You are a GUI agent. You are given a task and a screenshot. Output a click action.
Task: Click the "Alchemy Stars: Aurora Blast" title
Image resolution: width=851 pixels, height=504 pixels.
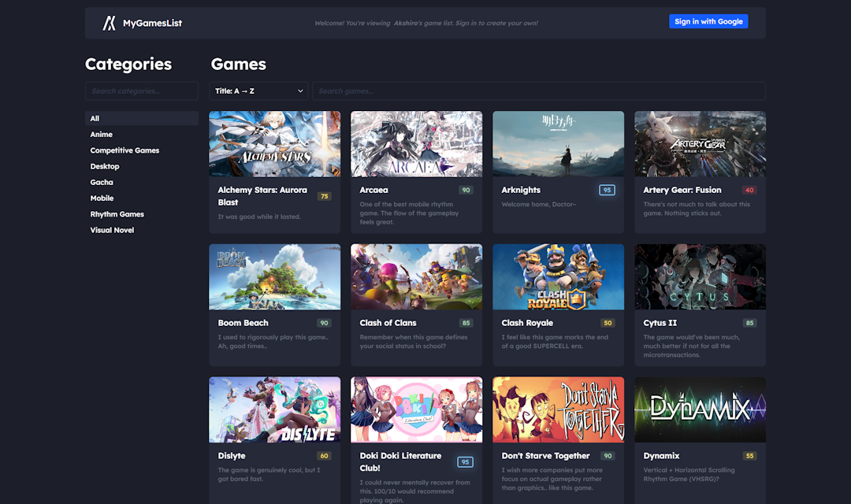[260, 195]
